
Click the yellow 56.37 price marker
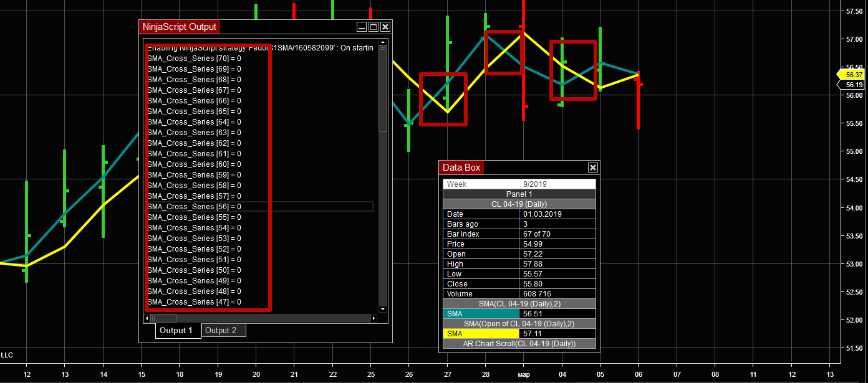(852, 75)
